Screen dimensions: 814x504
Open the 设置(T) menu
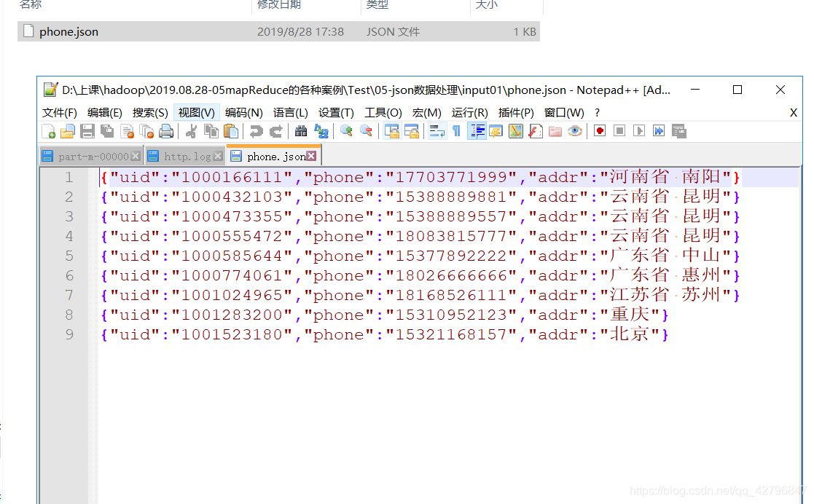tap(336, 113)
